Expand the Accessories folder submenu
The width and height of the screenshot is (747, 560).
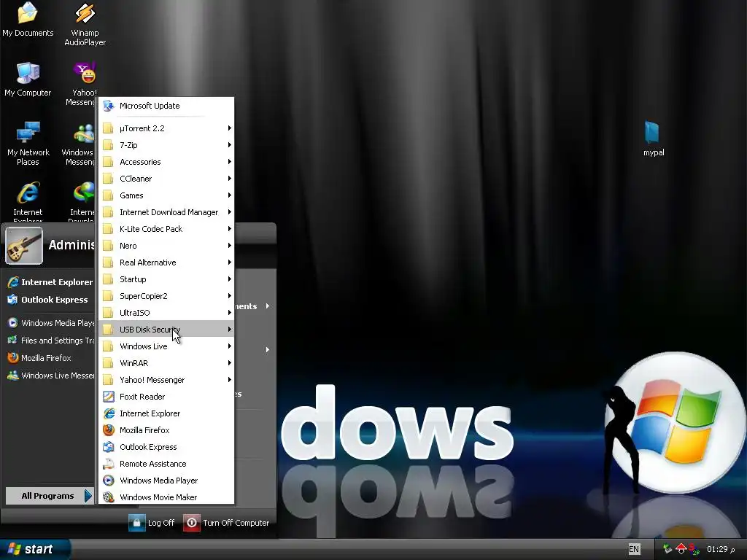point(166,162)
